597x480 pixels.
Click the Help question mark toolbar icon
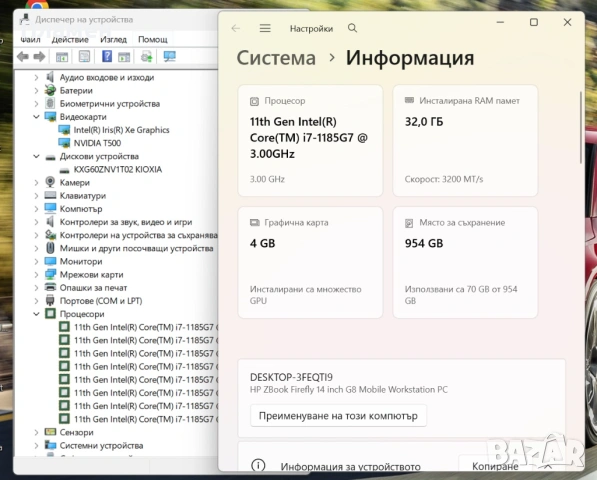point(107,56)
